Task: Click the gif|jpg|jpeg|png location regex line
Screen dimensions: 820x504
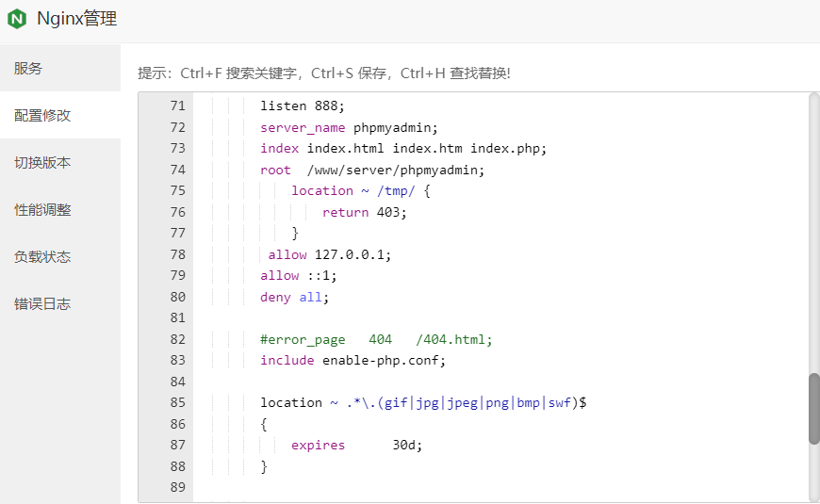Action: 423,402
